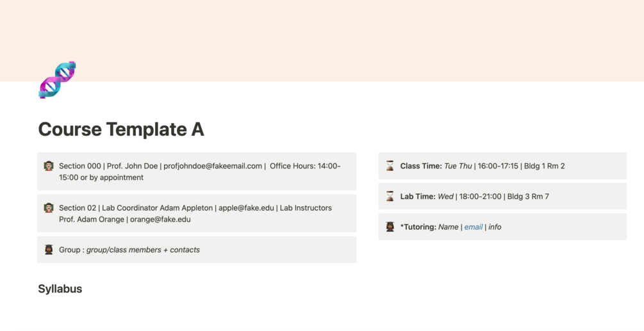Click the Class Time bold label
644x331 pixels.
click(420, 166)
